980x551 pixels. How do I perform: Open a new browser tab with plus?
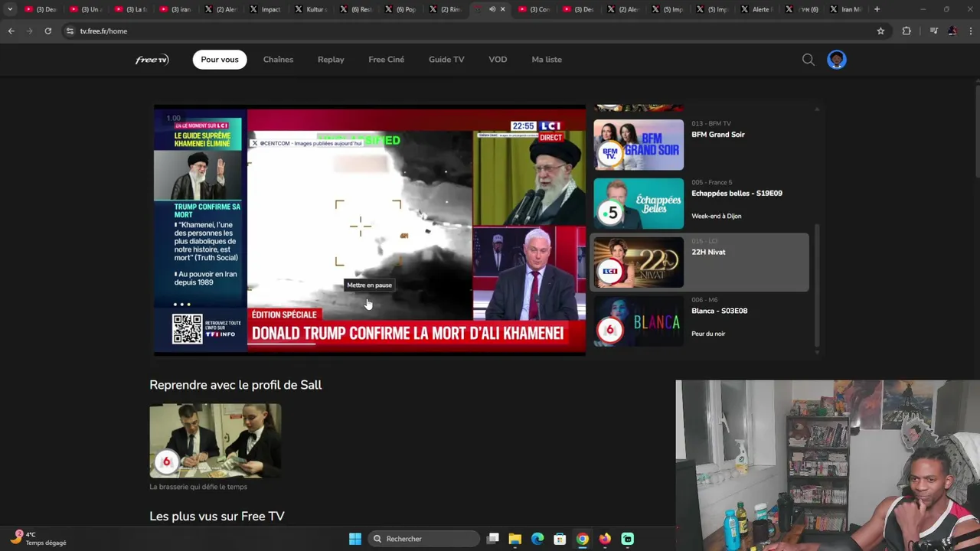tap(877, 9)
